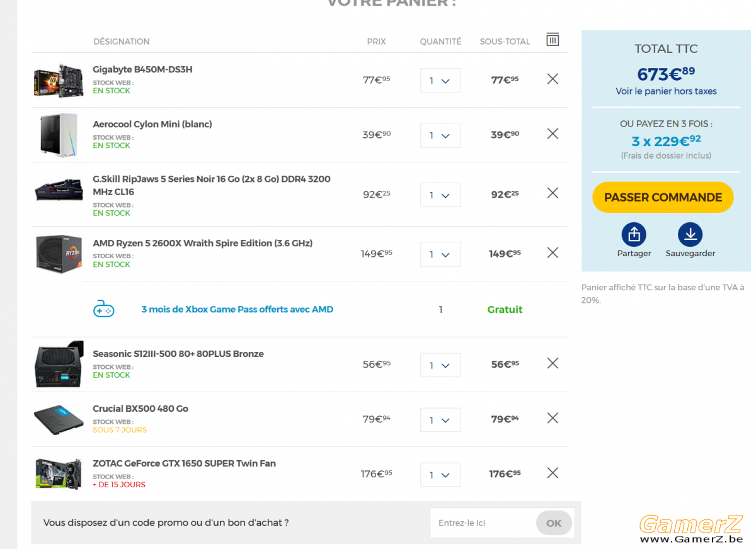Remove Aerocool Cylon Mini from cart

[x=553, y=133]
